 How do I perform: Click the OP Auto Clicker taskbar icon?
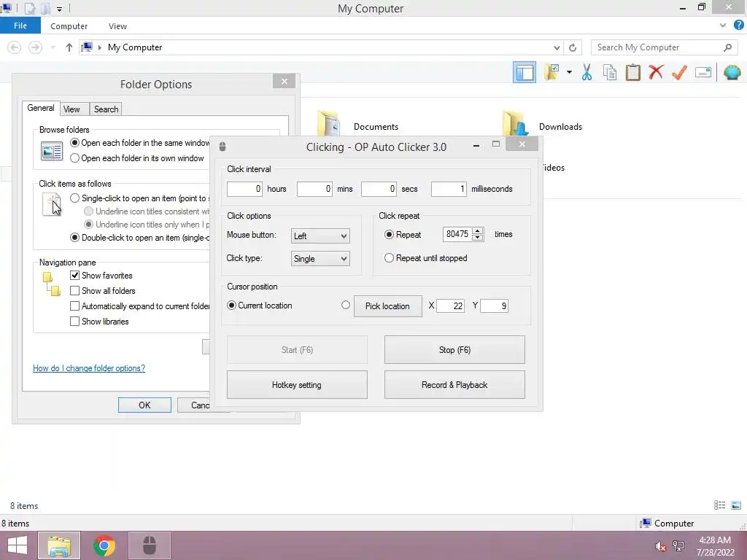150,545
